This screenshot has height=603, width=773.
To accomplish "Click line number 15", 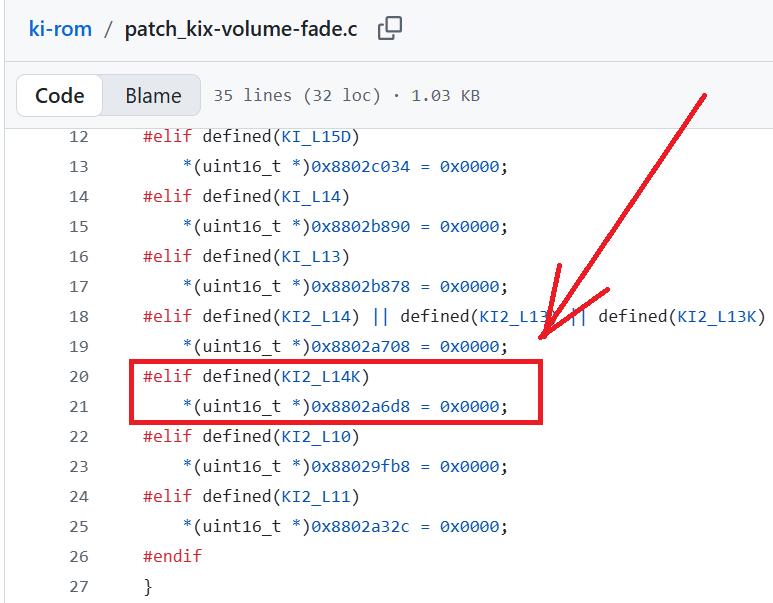I will 78,227.
